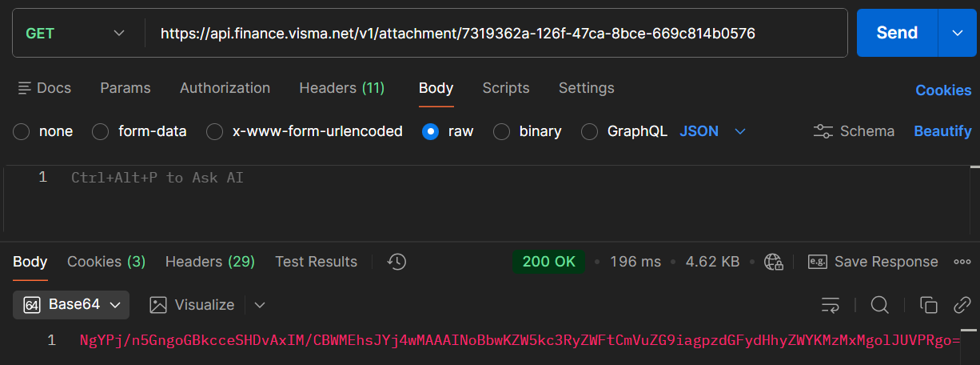Open the GET method dropdown
The image size is (980, 365).
coord(76,33)
